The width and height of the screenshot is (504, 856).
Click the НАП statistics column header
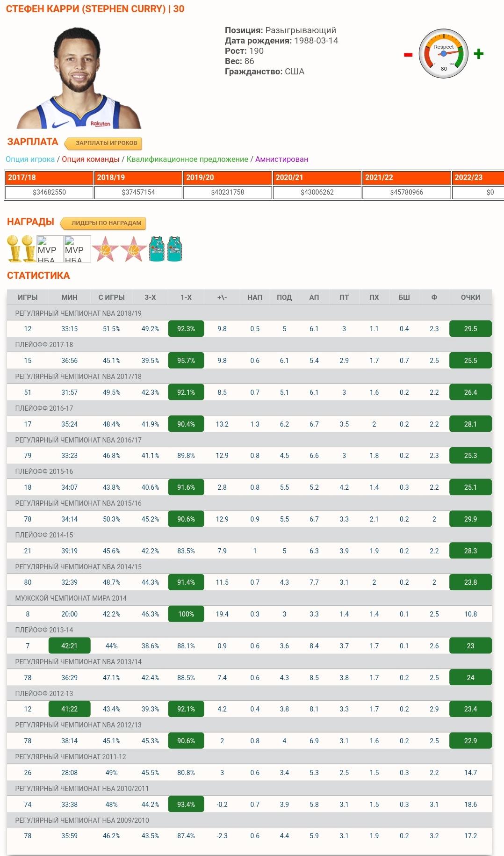[x=255, y=297]
